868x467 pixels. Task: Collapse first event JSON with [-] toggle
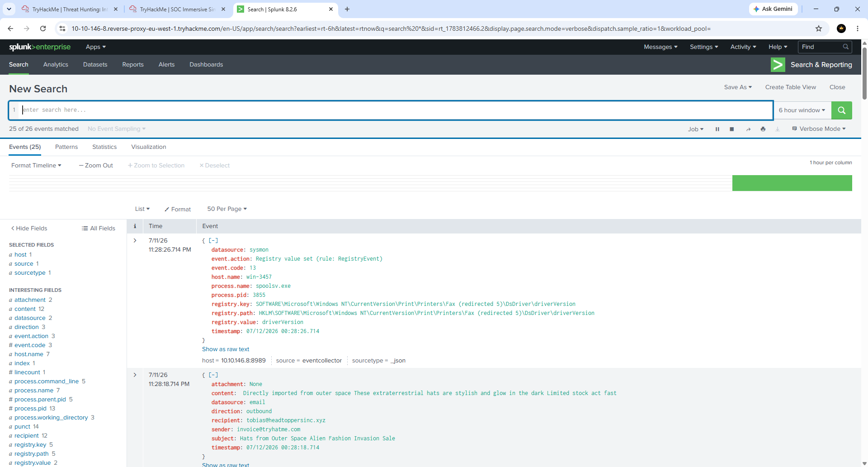[213, 241]
